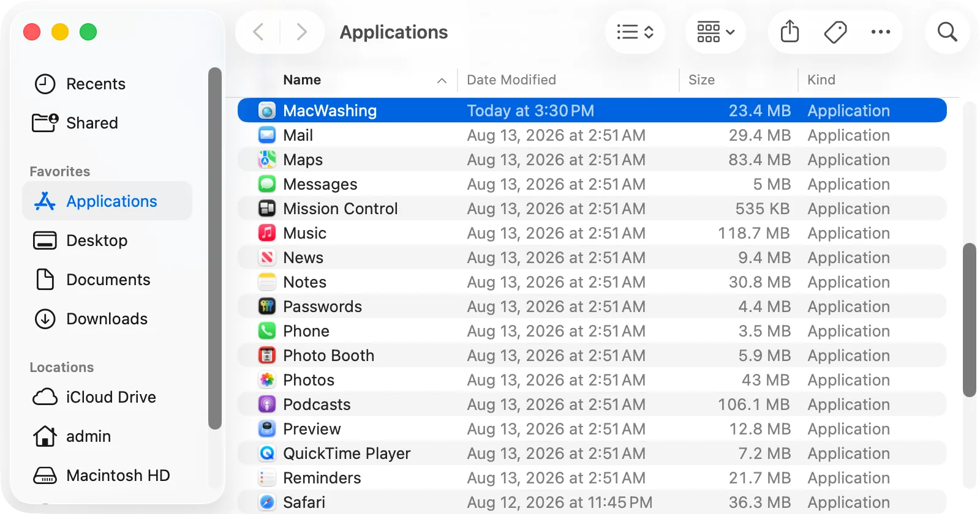This screenshot has width=980, height=514.
Task: Click the Music app icon
Action: 267,233
